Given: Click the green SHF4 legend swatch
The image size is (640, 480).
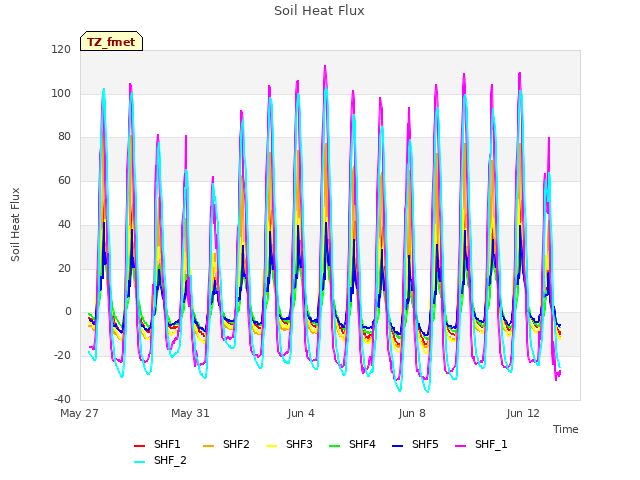Looking at the screenshot, I should point(334,446).
